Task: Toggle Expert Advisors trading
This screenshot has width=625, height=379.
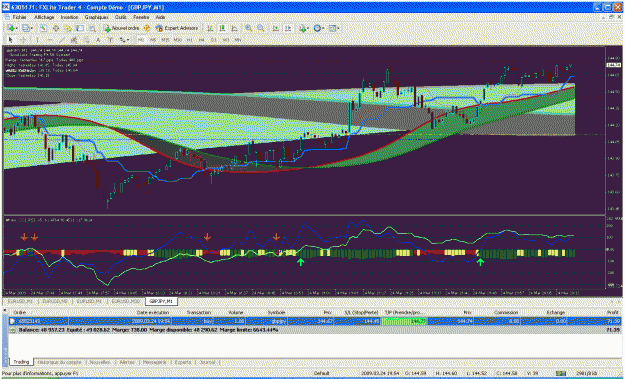Action: [x=177, y=28]
